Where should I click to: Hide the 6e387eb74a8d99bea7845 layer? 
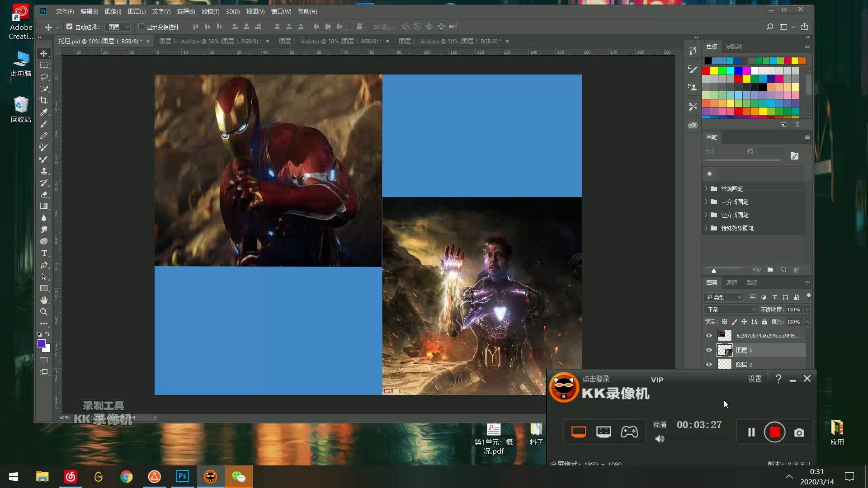(709, 335)
